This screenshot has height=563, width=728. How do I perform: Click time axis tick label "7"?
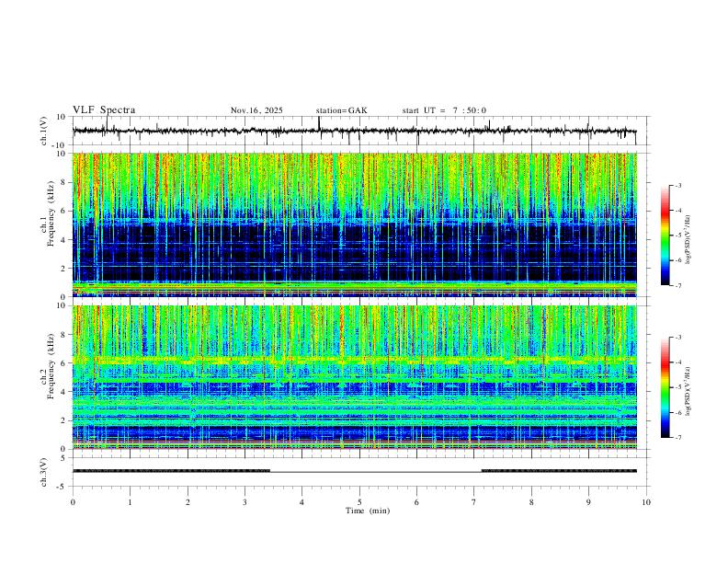pos(474,502)
